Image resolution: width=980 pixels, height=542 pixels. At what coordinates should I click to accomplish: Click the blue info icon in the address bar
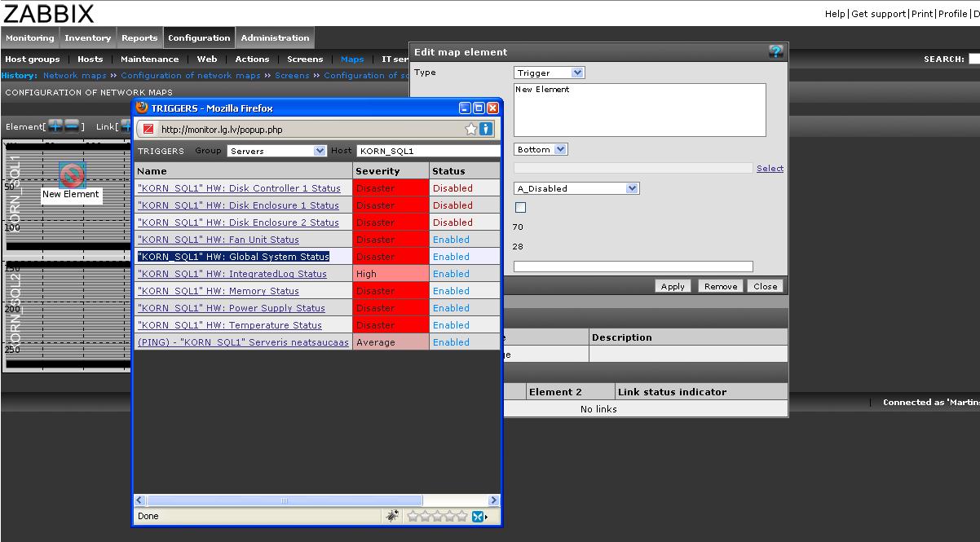click(485, 129)
